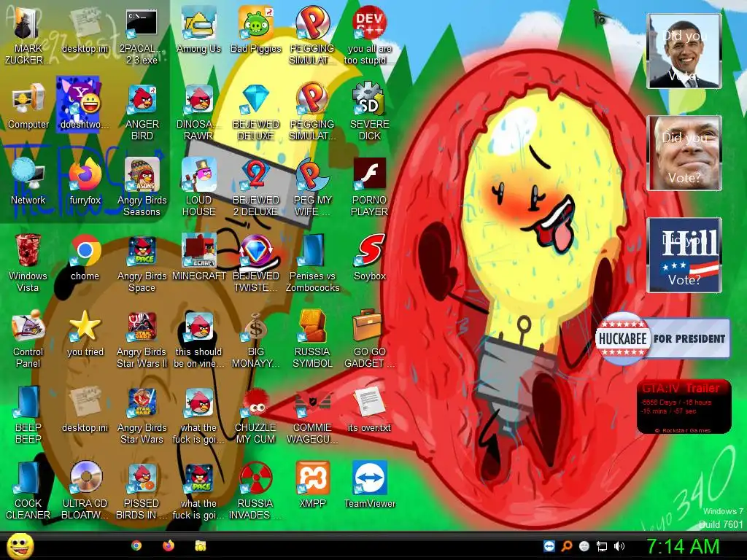The width and height of the screenshot is (747, 560).
Task: Click the McCain Did you Vote gadget
Action: 684,153
